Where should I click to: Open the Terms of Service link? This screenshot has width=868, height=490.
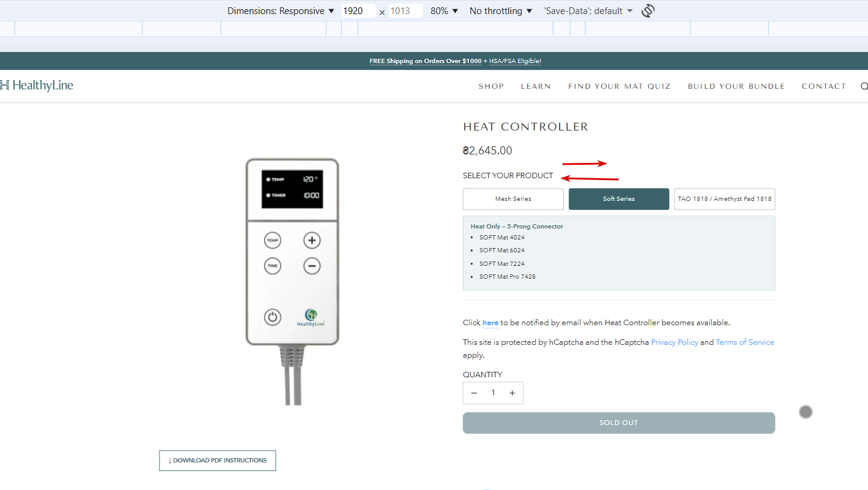[745, 342]
